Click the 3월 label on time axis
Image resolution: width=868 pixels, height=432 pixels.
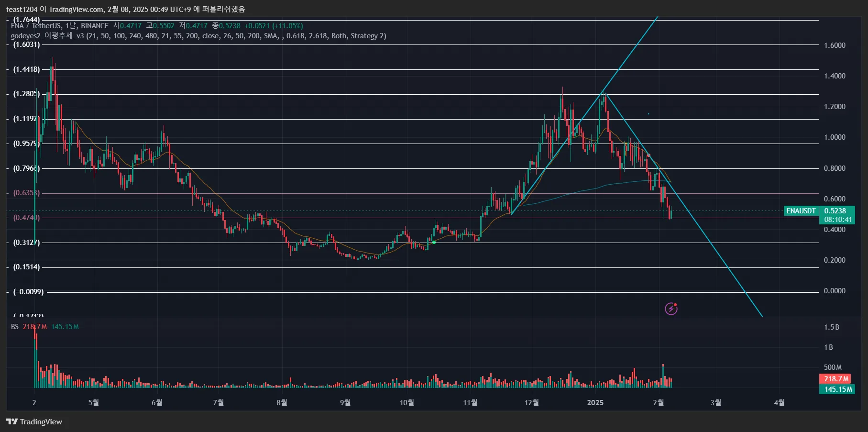(x=716, y=403)
